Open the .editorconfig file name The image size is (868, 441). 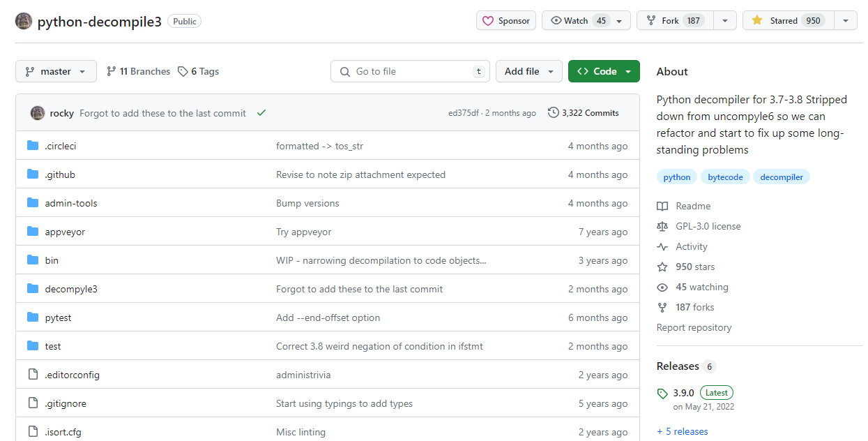click(x=73, y=375)
